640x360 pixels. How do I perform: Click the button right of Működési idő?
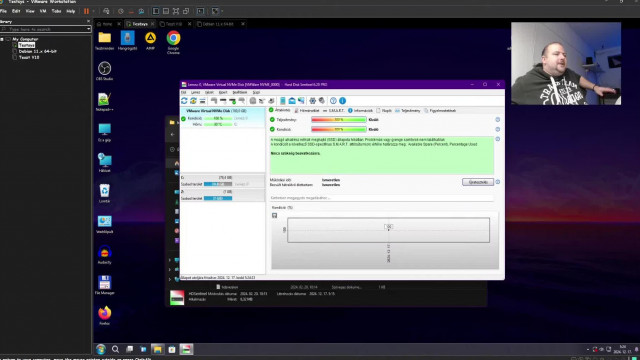coord(478,182)
